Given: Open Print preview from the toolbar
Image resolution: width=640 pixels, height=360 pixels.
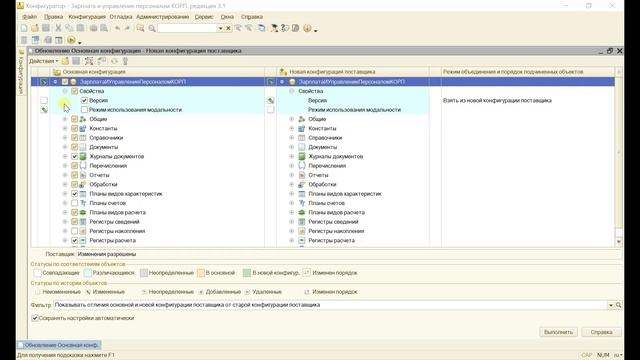Looking at the screenshot, I should coord(104,28).
